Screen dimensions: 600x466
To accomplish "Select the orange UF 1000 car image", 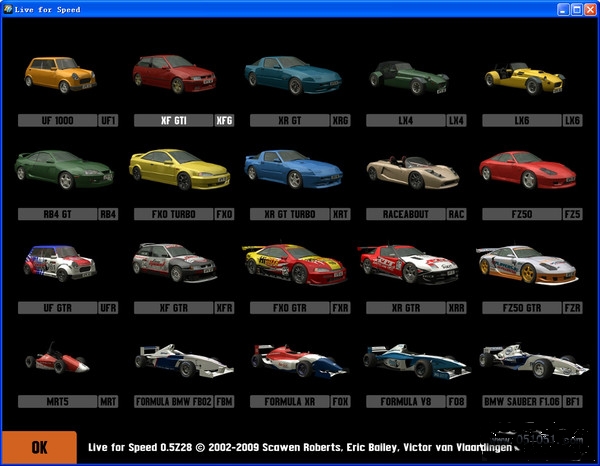I will [x=60, y=75].
